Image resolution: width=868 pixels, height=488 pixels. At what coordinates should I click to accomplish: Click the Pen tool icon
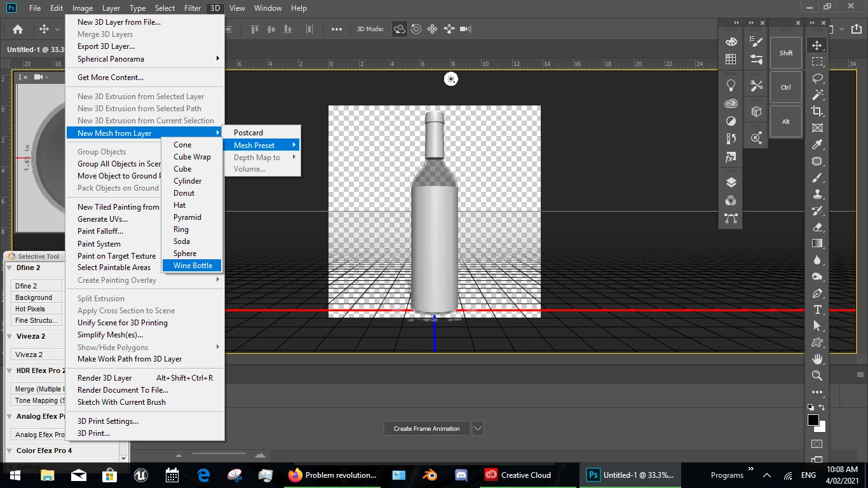click(x=817, y=293)
